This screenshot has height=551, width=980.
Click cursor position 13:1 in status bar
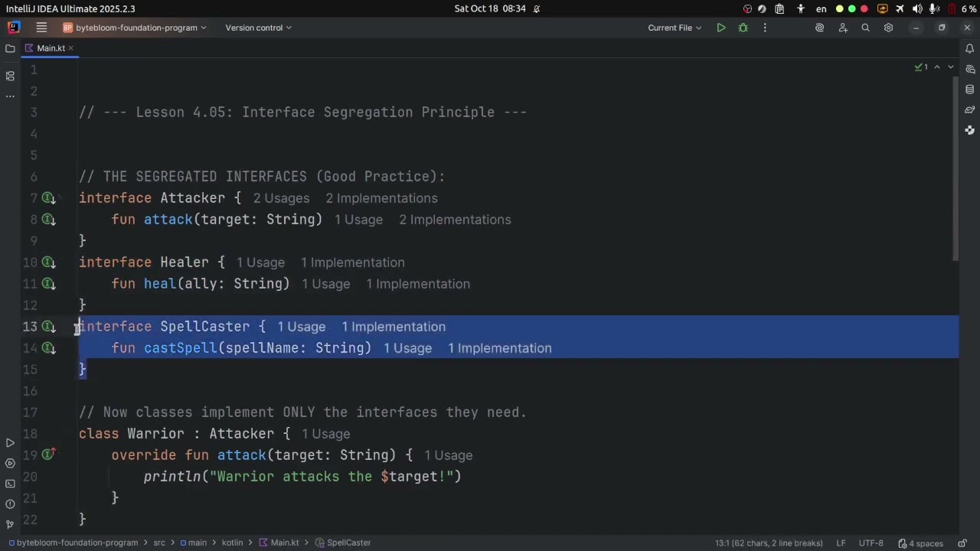click(x=769, y=543)
